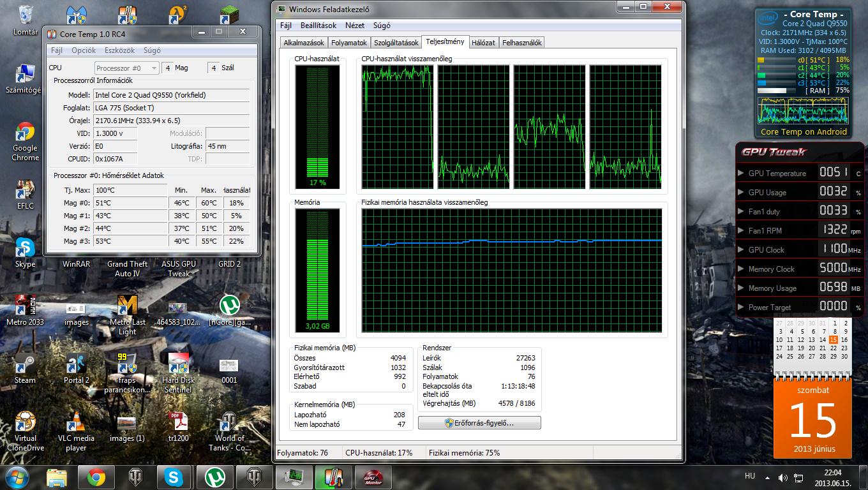Open Core Temp Opciók menu

pyautogui.click(x=84, y=50)
